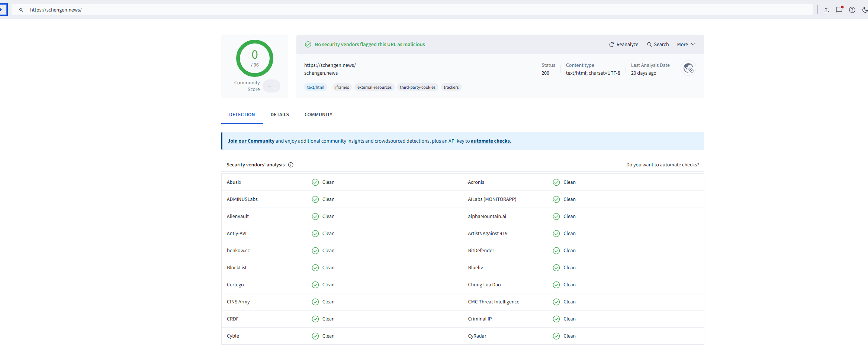The width and height of the screenshot is (868, 345).
Task: Switch to the COMMUNITY tab
Action: click(x=318, y=115)
